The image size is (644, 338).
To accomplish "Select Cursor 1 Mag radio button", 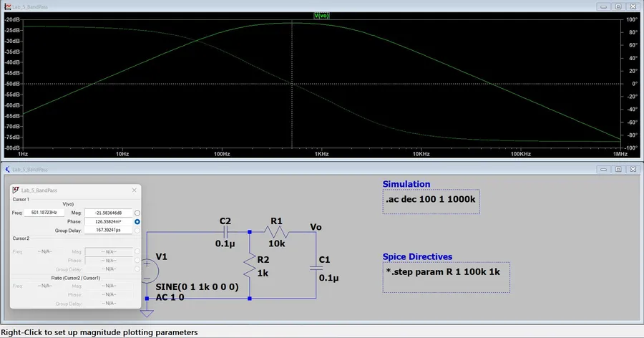I will click(x=137, y=213).
